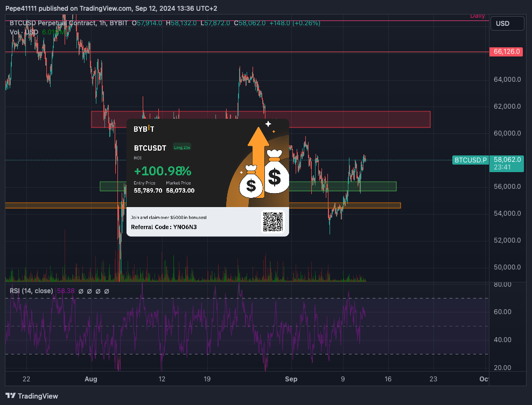Click the 20.00 RSI axis label

click(502, 368)
